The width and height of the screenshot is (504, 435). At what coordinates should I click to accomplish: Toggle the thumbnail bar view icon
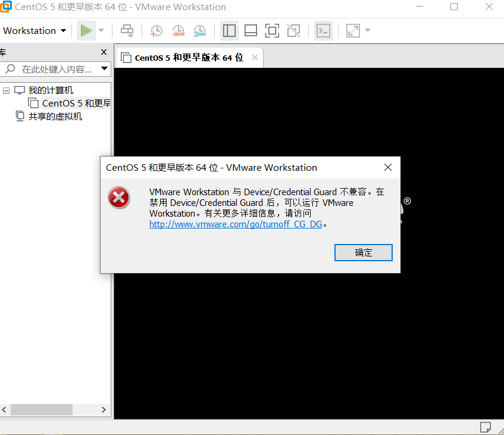pos(251,30)
